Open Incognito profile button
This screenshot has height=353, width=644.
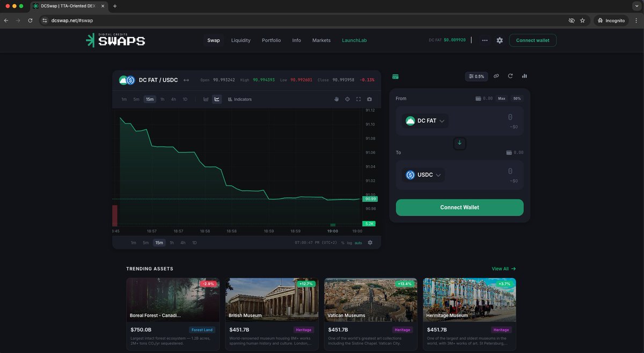611,20
